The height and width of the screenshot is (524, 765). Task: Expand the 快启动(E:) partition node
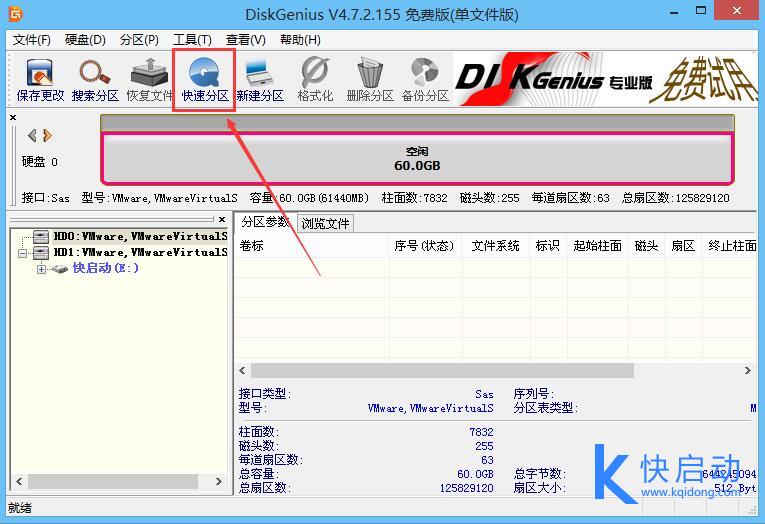click(x=41, y=269)
